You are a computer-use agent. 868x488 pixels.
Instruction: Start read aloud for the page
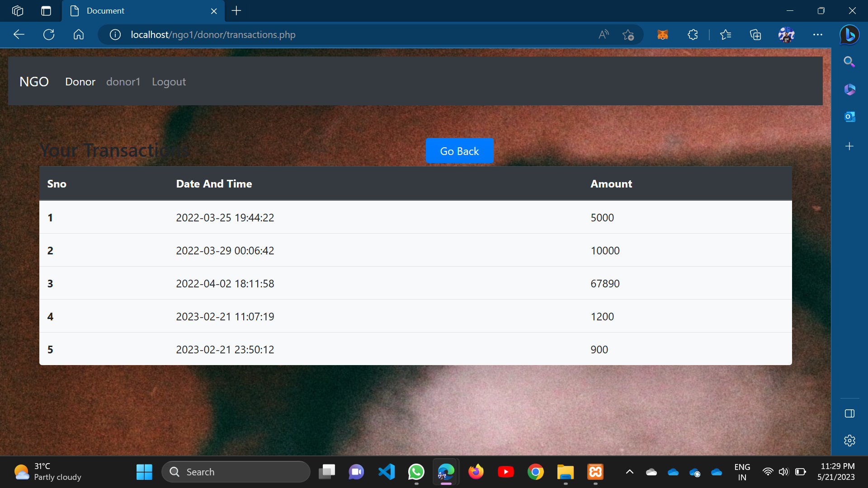(x=604, y=34)
